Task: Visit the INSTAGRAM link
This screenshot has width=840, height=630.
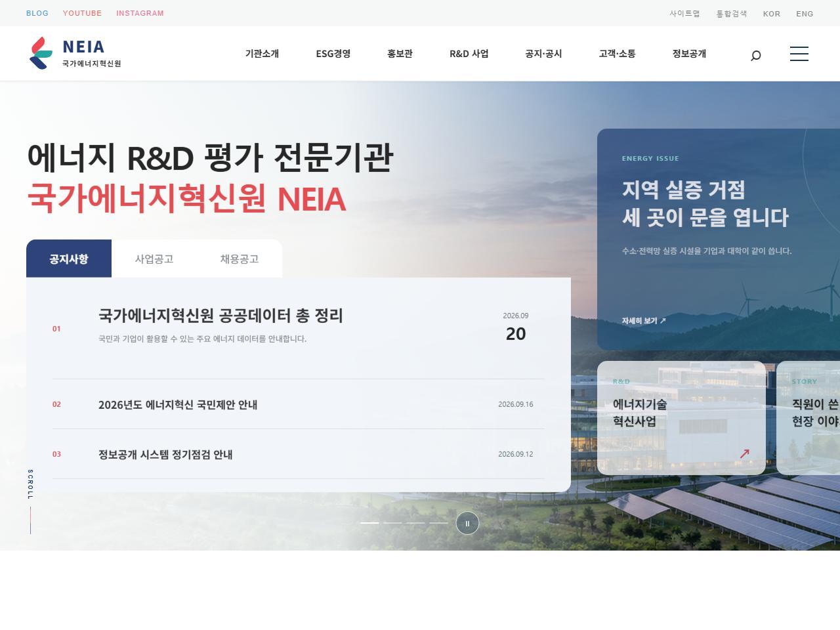Action: coord(140,13)
